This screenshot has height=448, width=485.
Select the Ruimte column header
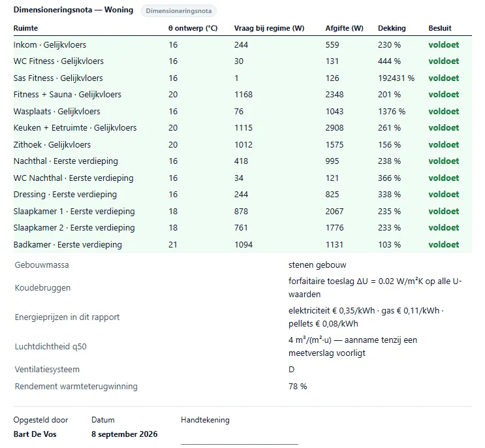[x=25, y=28]
